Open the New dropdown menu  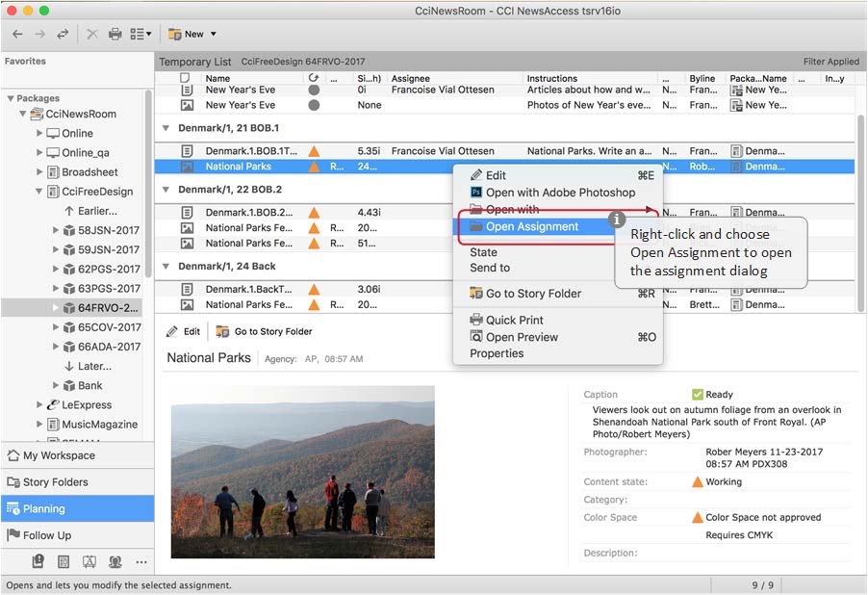point(192,34)
